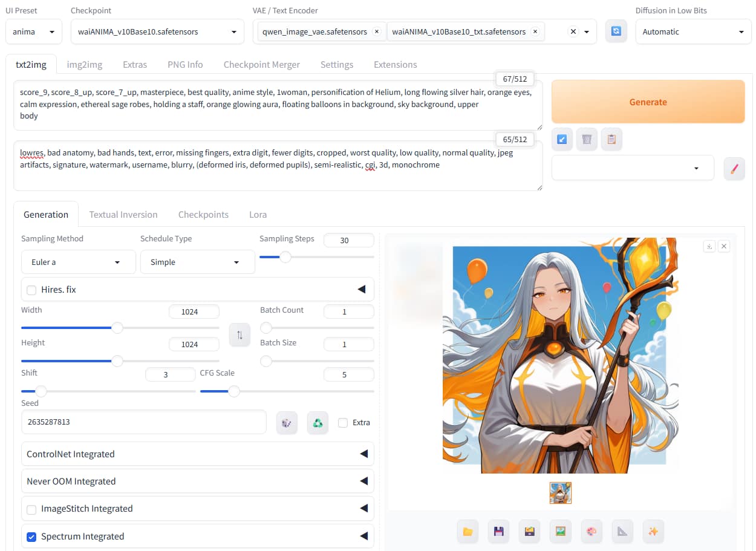Click the large generated image preview

click(561, 356)
